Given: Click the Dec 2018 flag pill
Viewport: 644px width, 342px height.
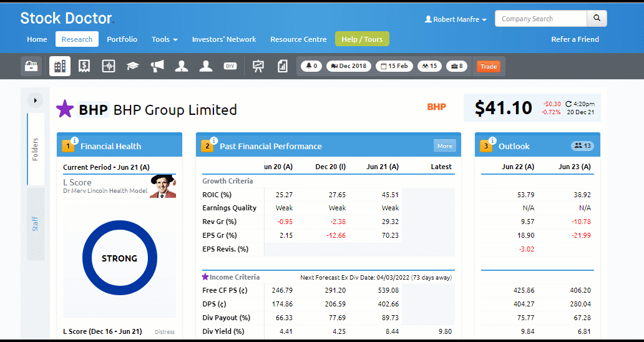Looking at the screenshot, I should (349, 66).
